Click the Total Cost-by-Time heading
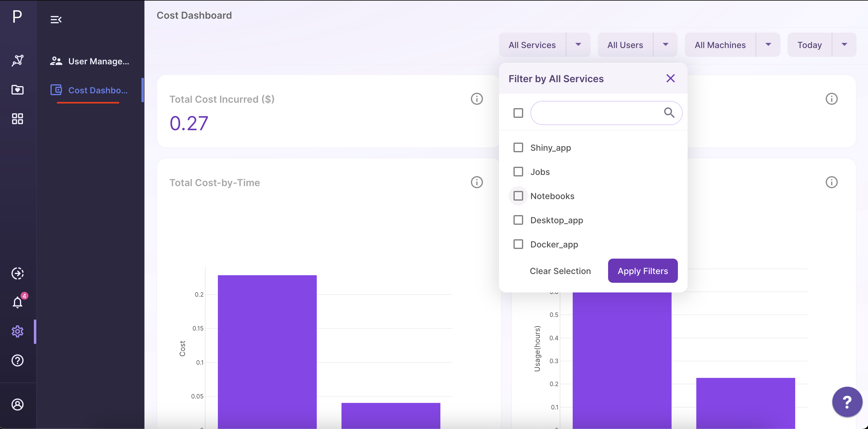This screenshot has height=429, width=868. pyautogui.click(x=215, y=182)
